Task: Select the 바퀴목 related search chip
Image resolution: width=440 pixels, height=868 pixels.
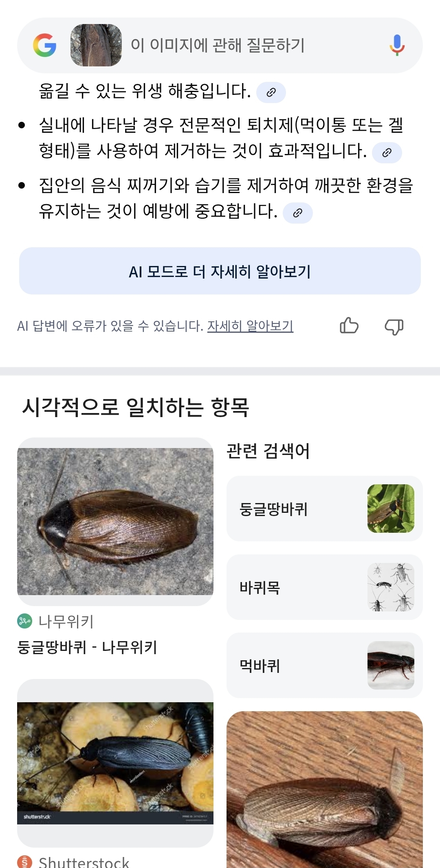Action: pyautogui.click(x=324, y=587)
